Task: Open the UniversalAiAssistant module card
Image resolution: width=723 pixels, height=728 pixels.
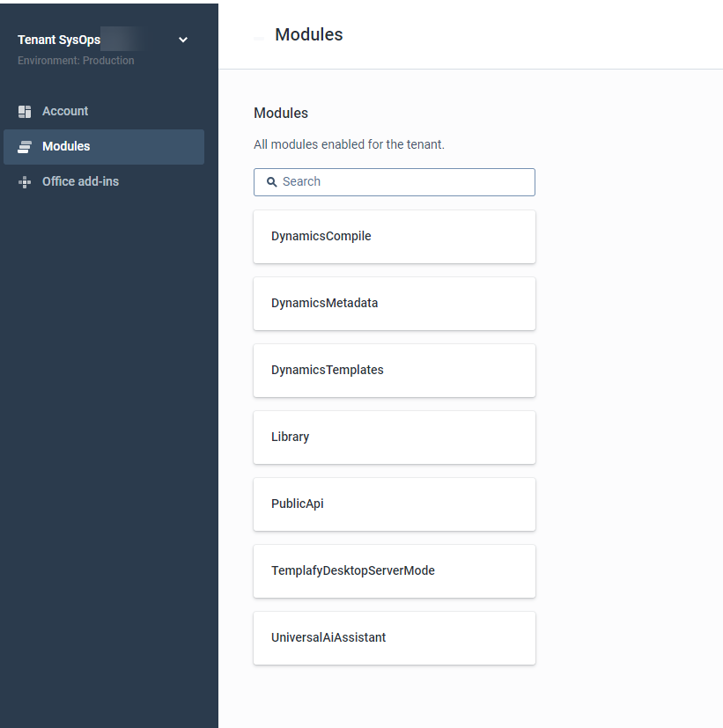Action: click(395, 638)
